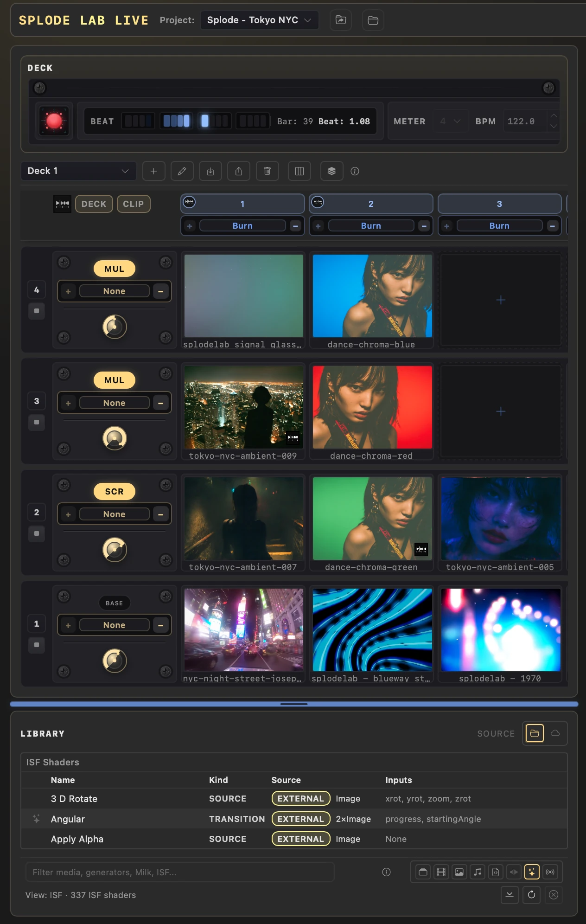Filter library by video film icon
586x924 pixels.
pyautogui.click(x=441, y=872)
